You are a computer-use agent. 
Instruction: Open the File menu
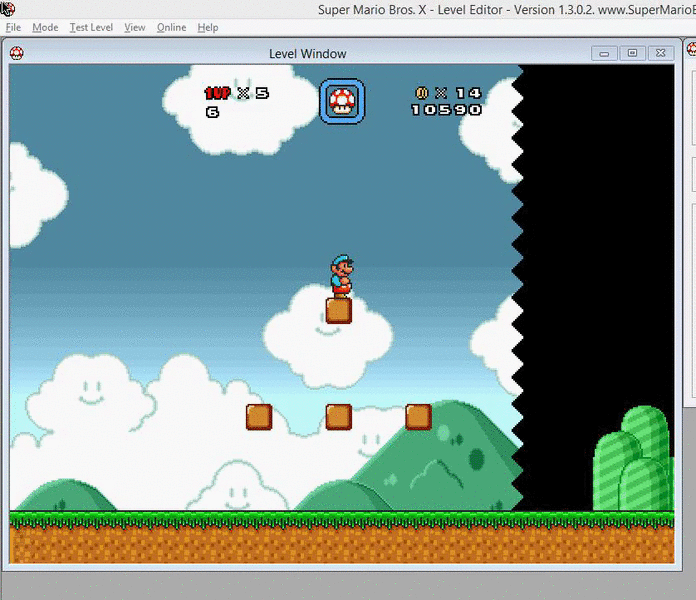tap(13, 28)
